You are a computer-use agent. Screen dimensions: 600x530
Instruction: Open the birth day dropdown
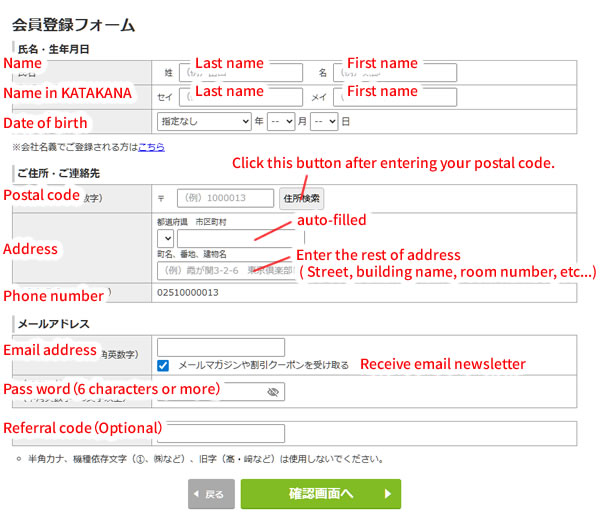click(x=324, y=121)
